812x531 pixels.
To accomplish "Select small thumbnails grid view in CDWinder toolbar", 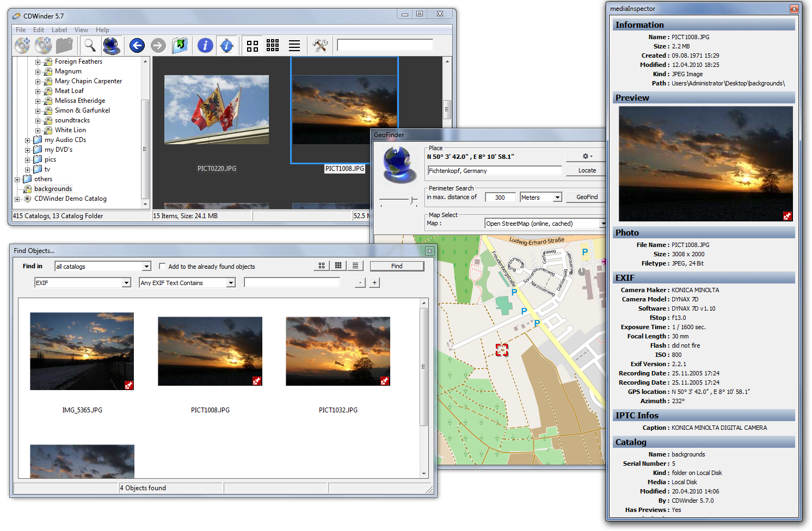I will pyautogui.click(x=273, y=46).
